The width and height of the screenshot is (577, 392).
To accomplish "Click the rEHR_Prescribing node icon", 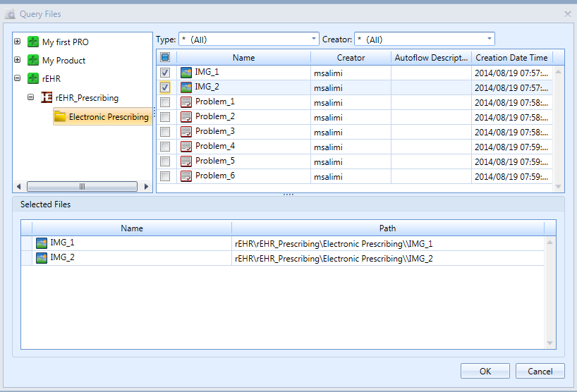I will coord(47,97).
